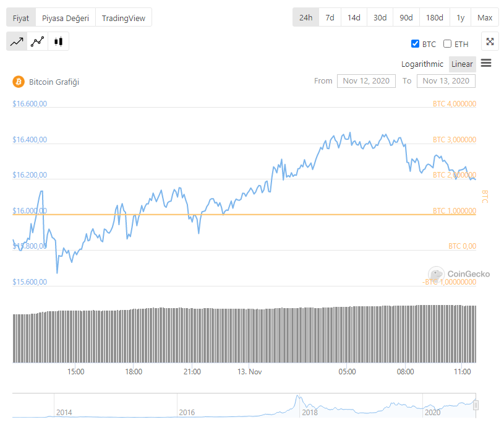Select the Fiyat tab
Image resolution: width=504 pixels, height=430 pixels.
[x=21, y=17]
